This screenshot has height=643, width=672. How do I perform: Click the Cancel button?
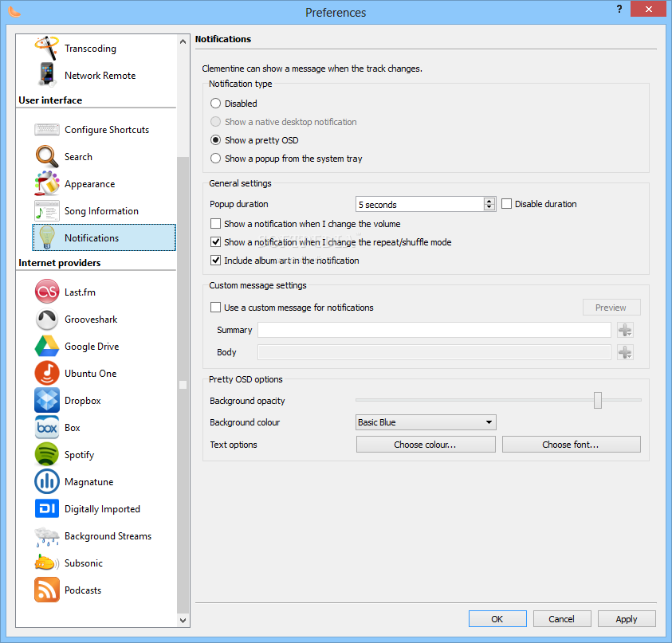561,619
